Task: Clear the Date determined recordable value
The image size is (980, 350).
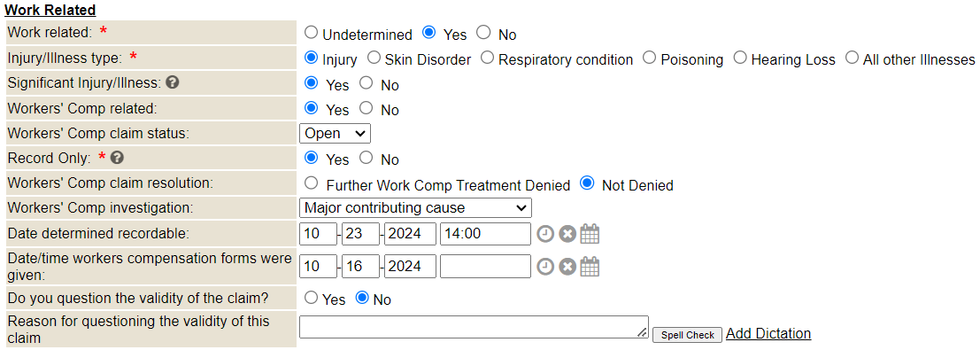Action: click(567, 234)
